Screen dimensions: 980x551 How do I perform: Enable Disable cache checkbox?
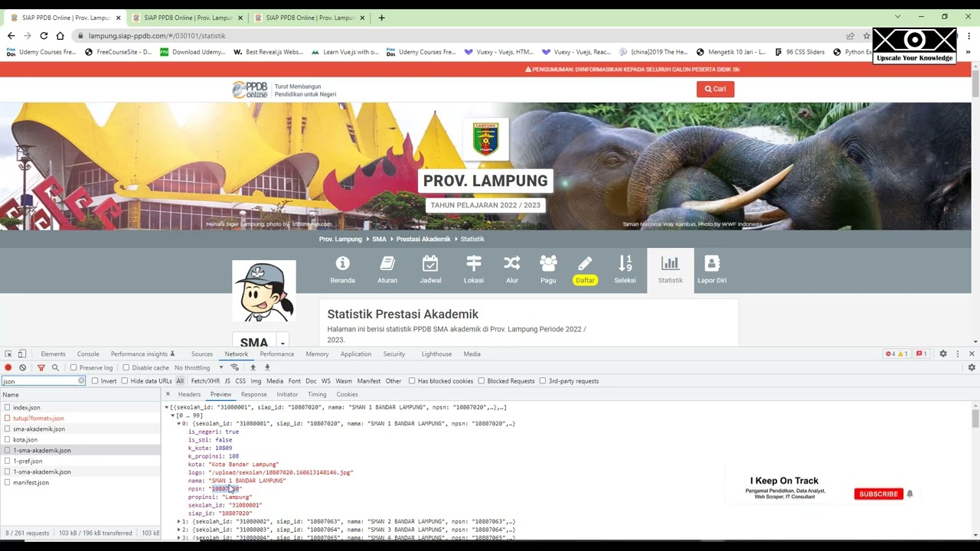point(126,368)
